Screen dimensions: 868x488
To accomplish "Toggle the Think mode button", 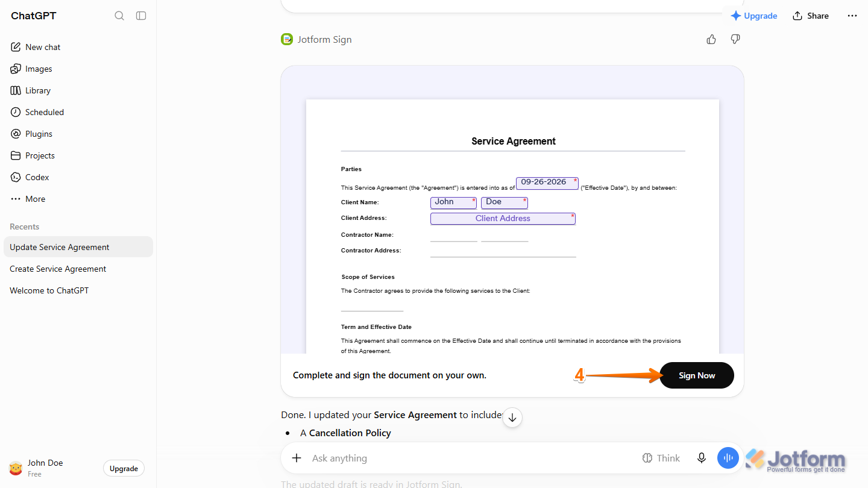I will tap(661, 458).
